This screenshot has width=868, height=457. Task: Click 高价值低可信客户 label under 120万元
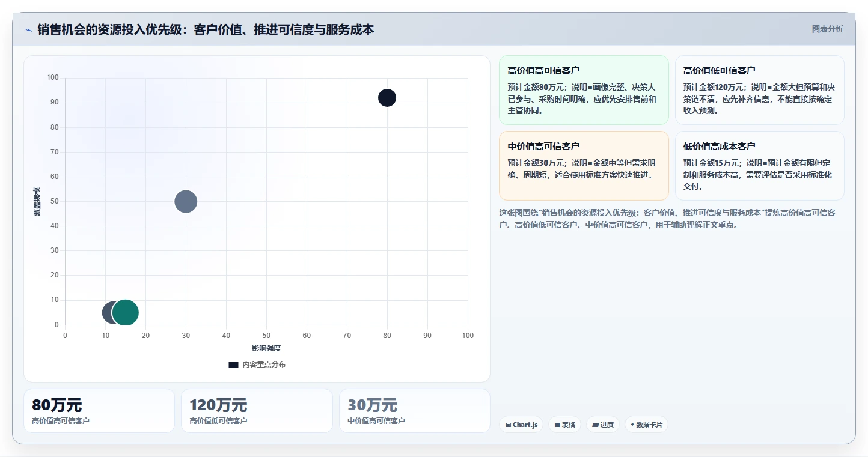pos(218,421)
